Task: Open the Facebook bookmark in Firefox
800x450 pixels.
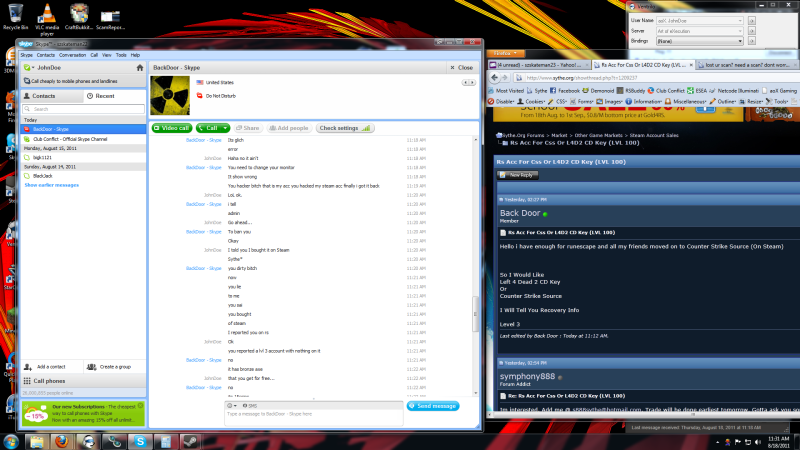Action: (565, 90)
